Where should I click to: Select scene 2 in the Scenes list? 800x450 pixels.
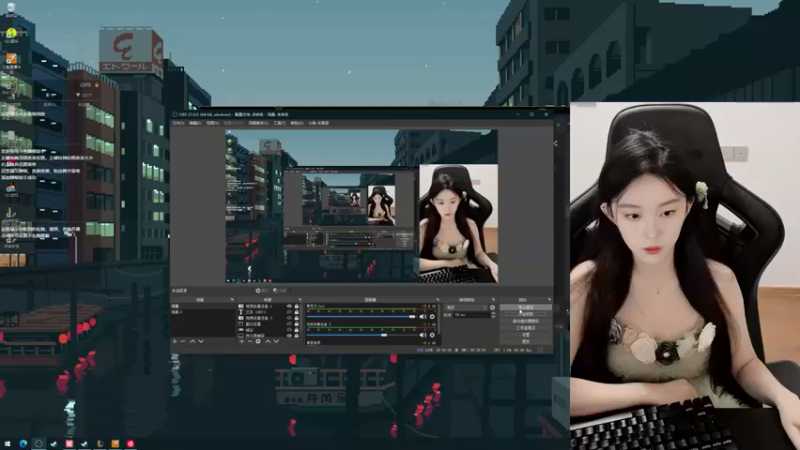pyautogui.click(x=203, y=312)
